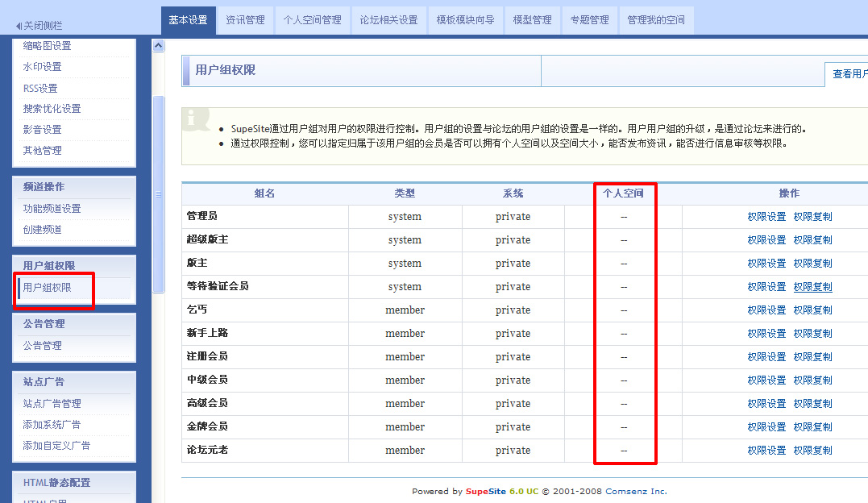This screenshot has height=503, width=868.
Task: Click the 类型 column header
Action: 405,193
